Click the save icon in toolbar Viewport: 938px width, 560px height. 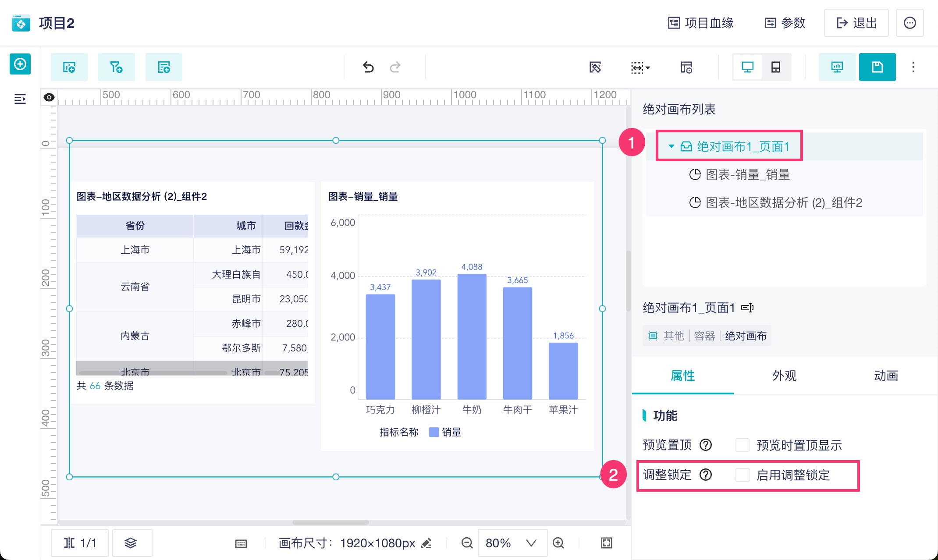coord(877,67)
